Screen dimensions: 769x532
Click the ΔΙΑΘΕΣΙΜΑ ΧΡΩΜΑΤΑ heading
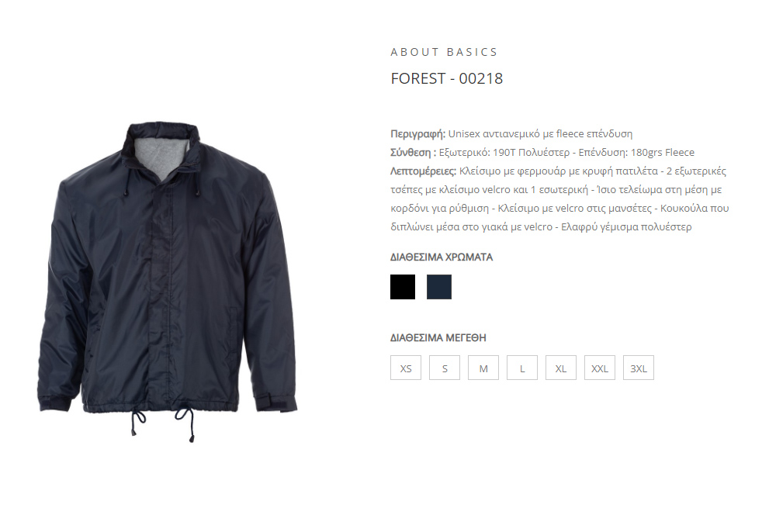click(x=442, y=257)
